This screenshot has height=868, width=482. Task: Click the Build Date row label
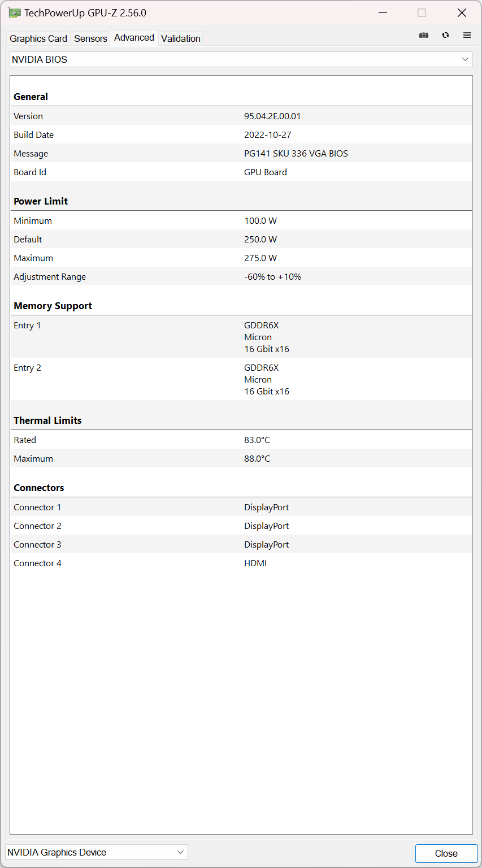33,135
